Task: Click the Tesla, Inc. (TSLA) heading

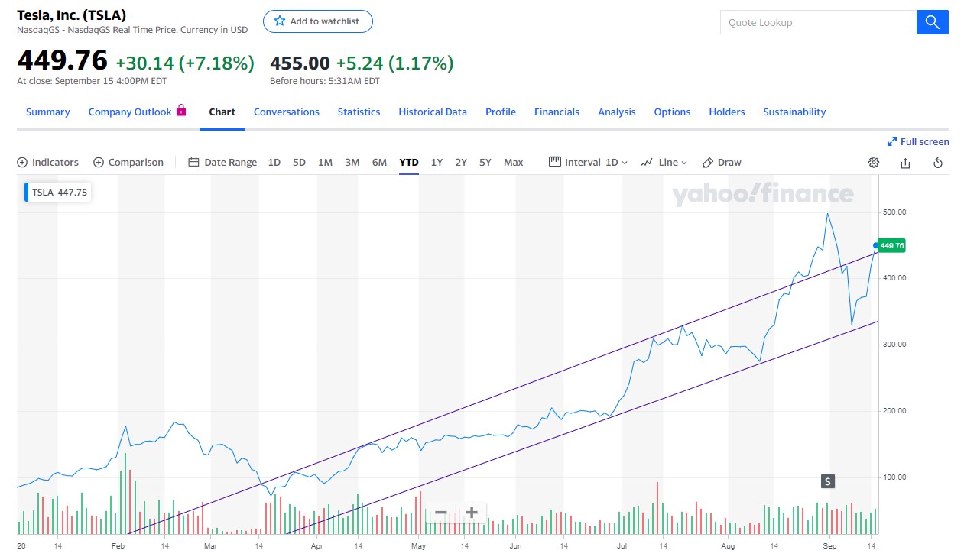Action: pos(72,15)
